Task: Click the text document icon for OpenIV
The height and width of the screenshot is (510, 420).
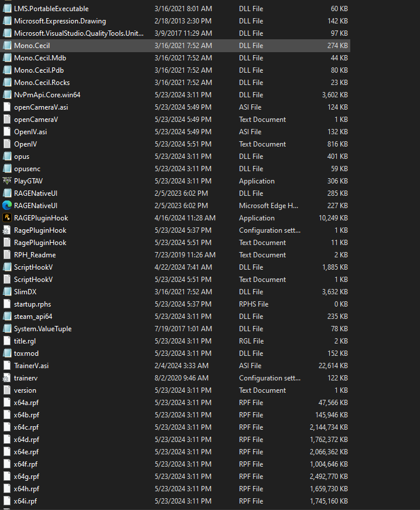Action: click(7, 144)
